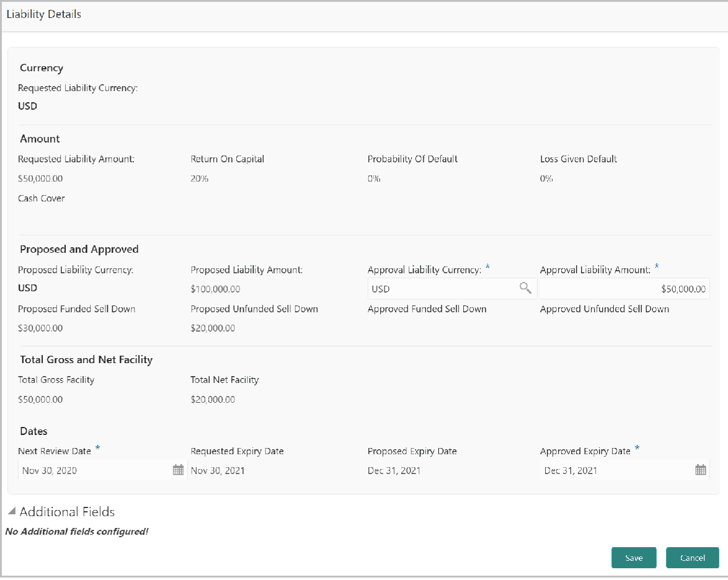Save the liability details
Screen dimensions: 728x580
[634, 558]
